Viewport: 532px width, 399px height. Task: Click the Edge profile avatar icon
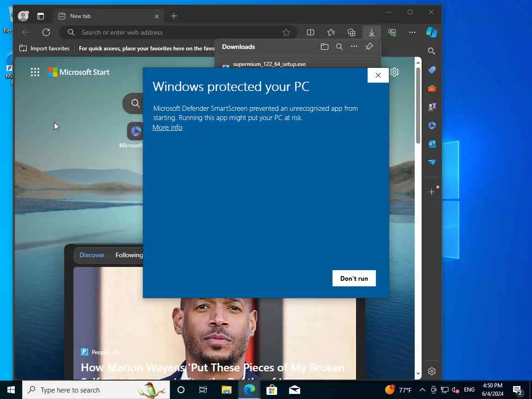pyautogui.click(x=23, y=16)
